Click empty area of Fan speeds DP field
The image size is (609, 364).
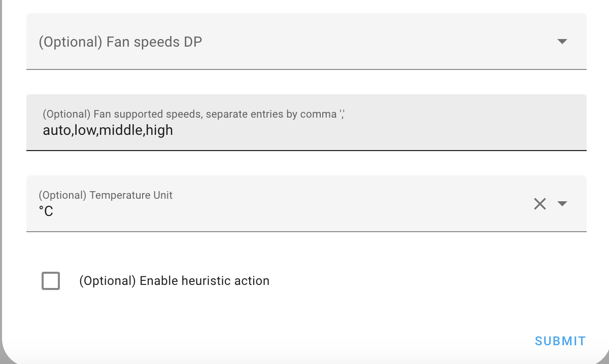click(355, 42)
